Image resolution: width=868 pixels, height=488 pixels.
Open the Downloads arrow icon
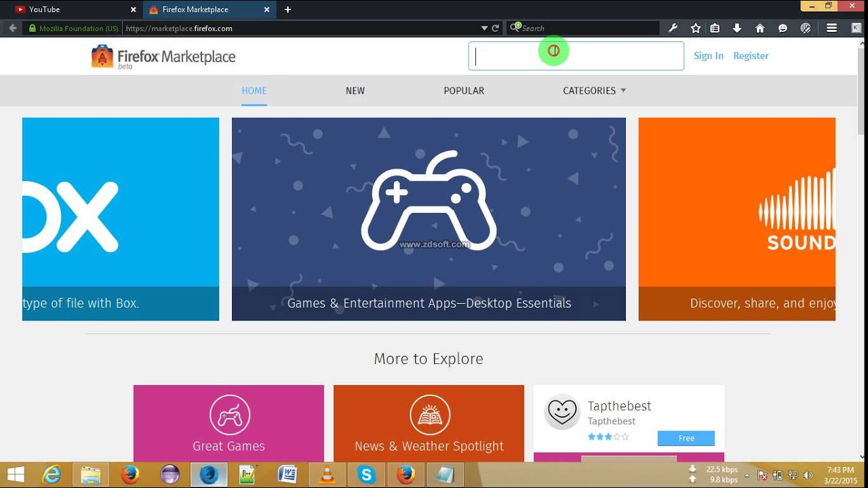pos(737,28)
